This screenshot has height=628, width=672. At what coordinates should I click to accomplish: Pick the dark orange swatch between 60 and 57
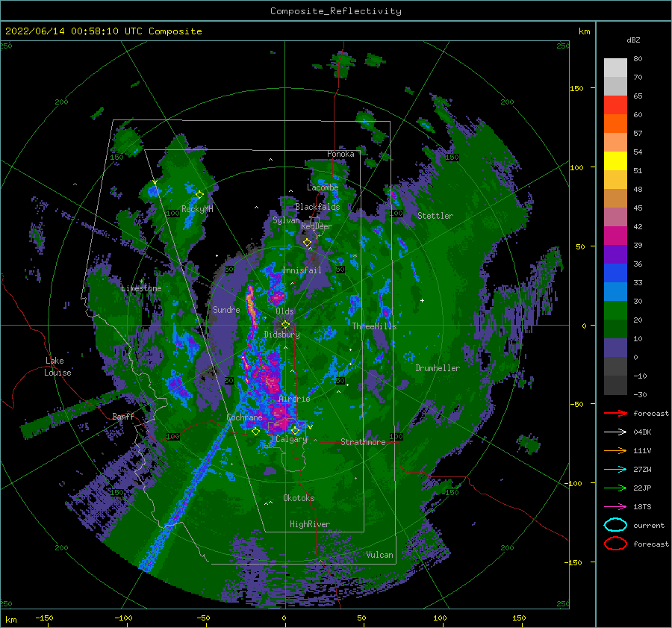click(x=615, y=124)
